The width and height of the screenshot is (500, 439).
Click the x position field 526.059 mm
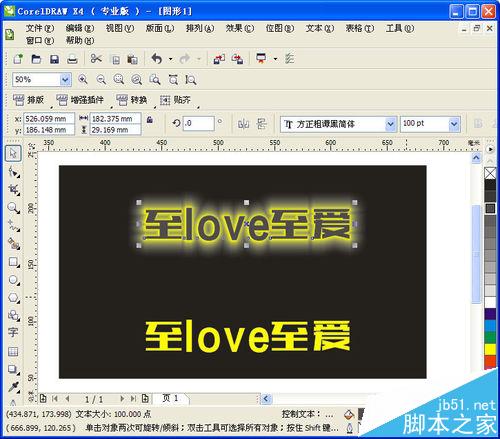(49, 119)
